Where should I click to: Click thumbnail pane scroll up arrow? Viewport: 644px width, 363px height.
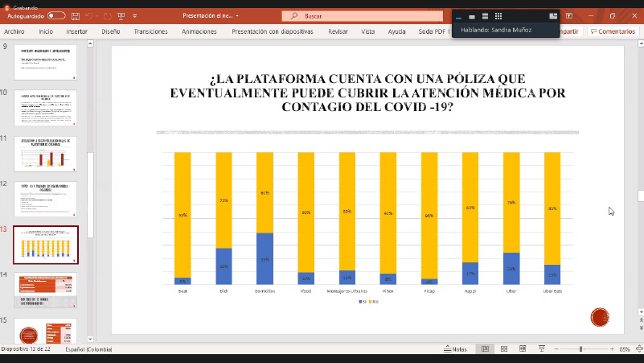click(x=90, y=43)
